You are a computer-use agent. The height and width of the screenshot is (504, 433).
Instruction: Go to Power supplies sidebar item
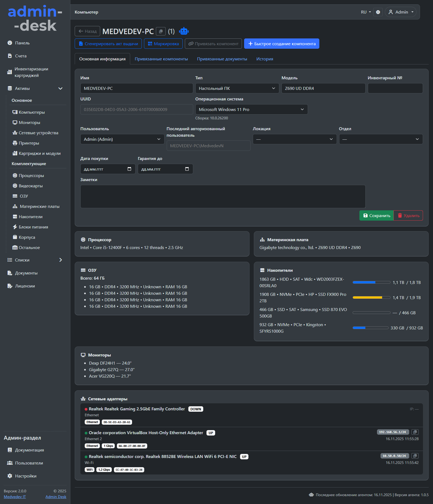point(33,227)
